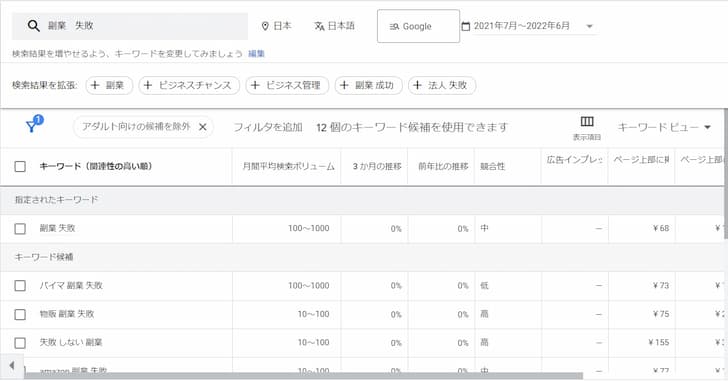Check the 副業 失敗 keyword row checkbox

[20, 229]
